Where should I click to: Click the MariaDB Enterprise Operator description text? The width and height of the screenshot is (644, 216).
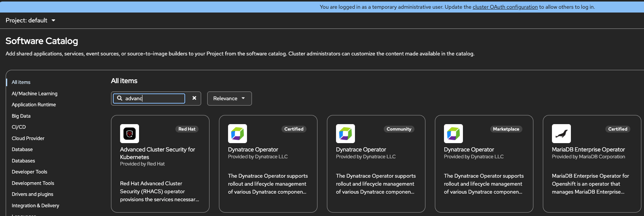[590, 184]
